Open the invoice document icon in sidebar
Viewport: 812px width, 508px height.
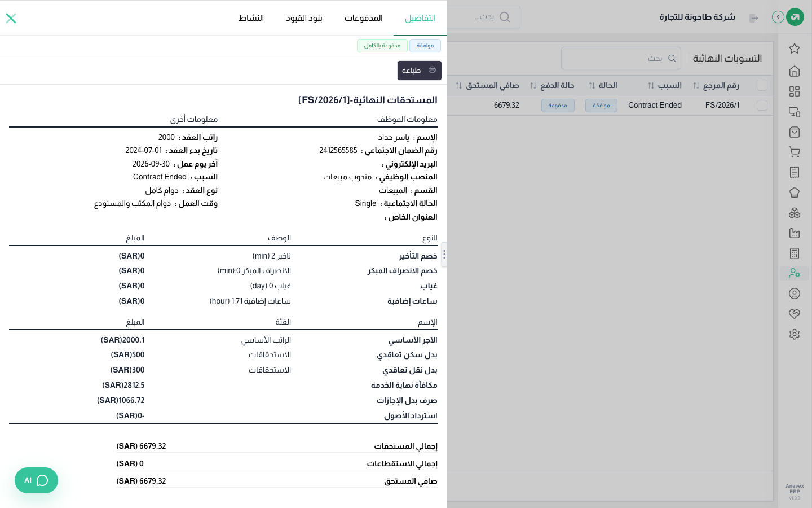point(795,172)
